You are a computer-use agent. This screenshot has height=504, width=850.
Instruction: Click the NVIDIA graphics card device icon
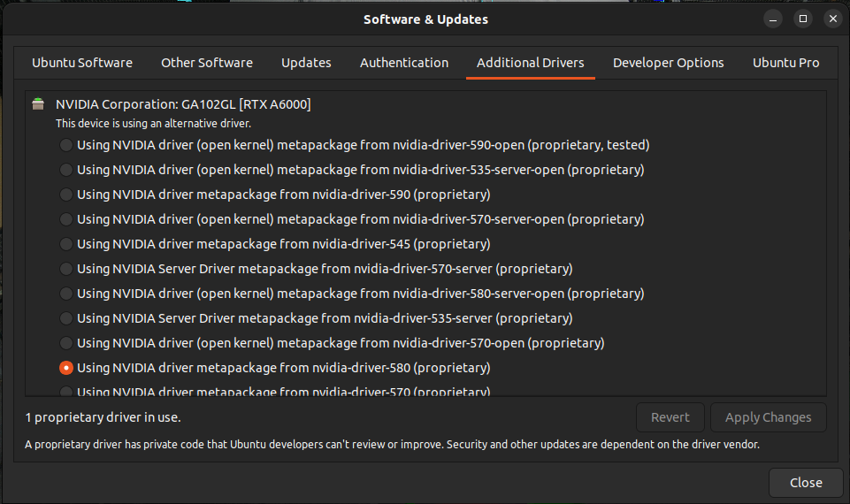tap(38, 103)
